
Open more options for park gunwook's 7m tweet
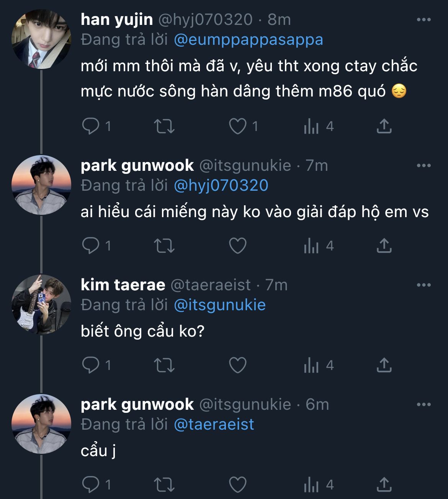tap(423, 165)
